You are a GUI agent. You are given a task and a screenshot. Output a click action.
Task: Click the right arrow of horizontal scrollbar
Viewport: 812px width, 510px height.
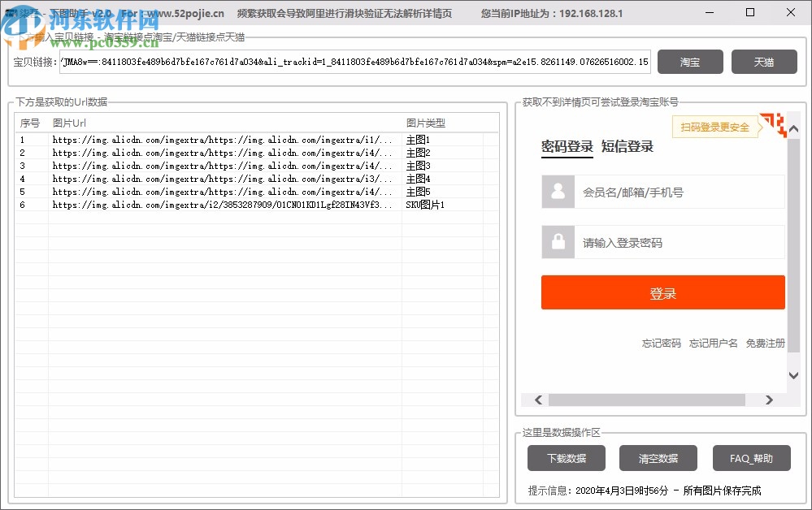pos(769,400)
